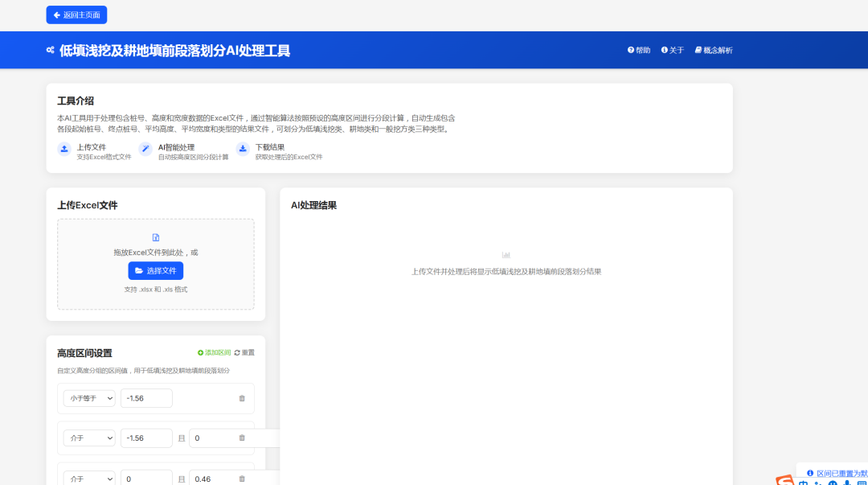868x485 pixels.
Task: Click the 0.46 upper bound input field
Action: (213, 479)
